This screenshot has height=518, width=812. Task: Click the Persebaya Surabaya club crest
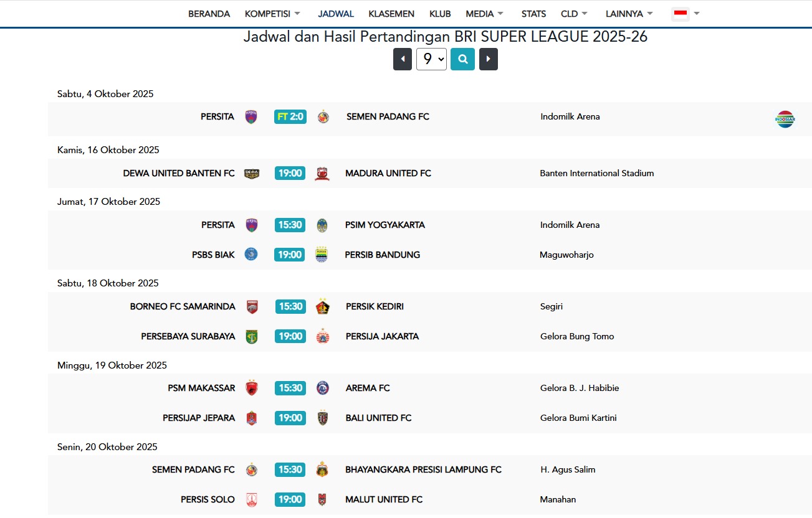251,336
